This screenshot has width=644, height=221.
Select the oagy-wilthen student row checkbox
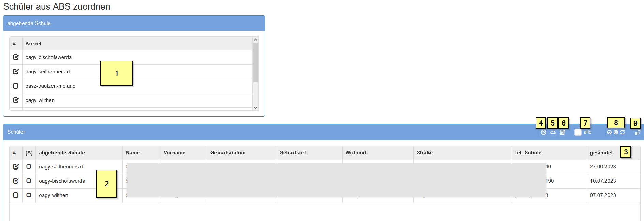click(x=16, y=195)
